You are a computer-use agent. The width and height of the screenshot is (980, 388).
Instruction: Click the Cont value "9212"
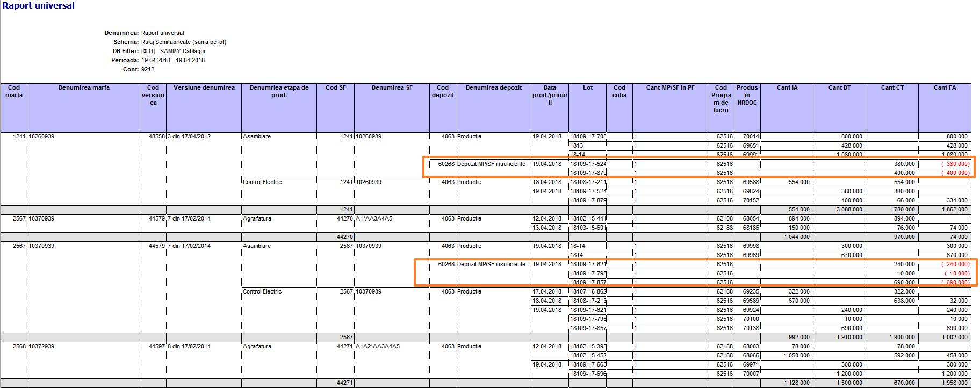coord(148,69)
